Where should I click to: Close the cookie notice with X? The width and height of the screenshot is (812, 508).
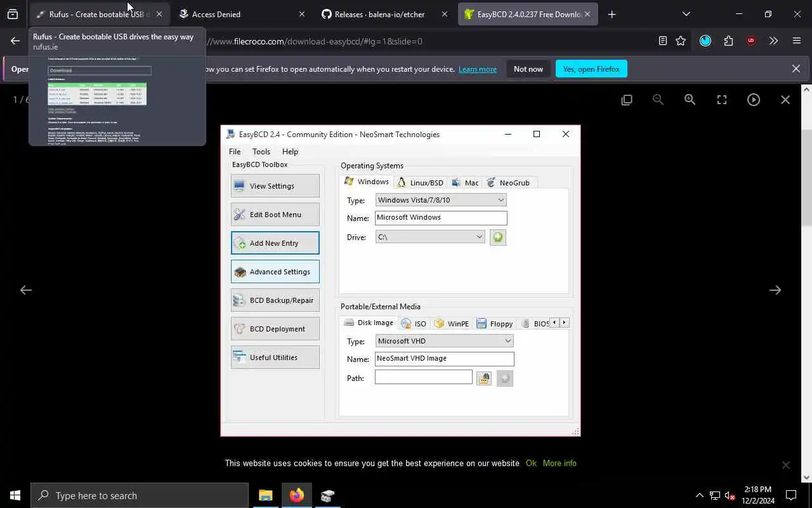(x=786, y=465)
